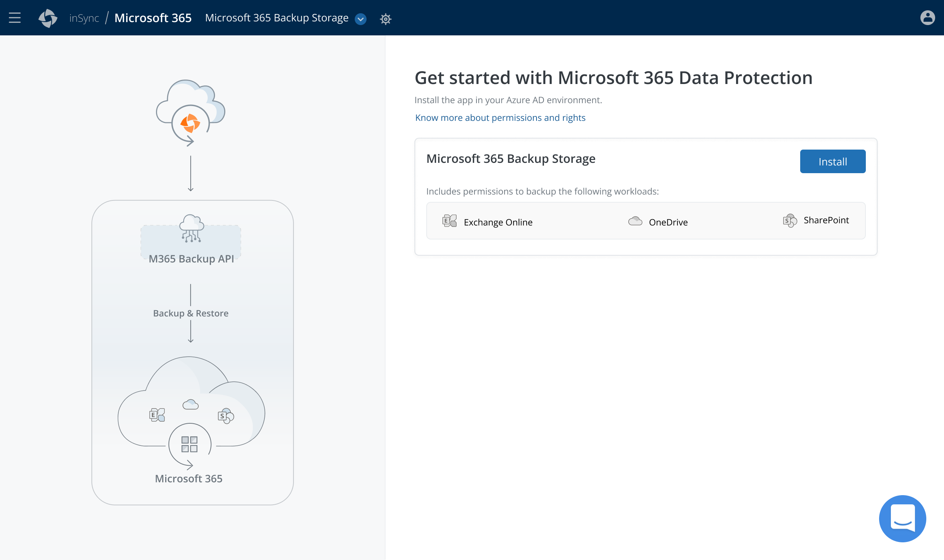This screenshot has width=944, height=560.
Task: Open Know more about permissions and rights
Action: click(500, 118)
